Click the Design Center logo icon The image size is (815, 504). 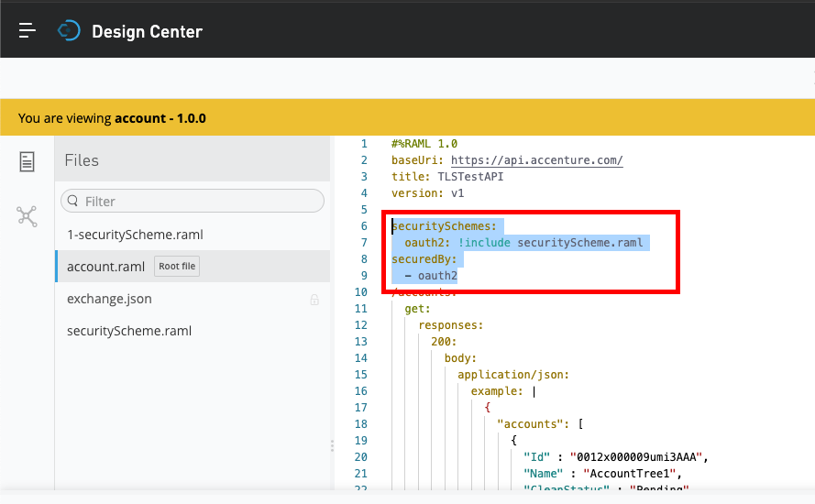click(x=69, y=31)
